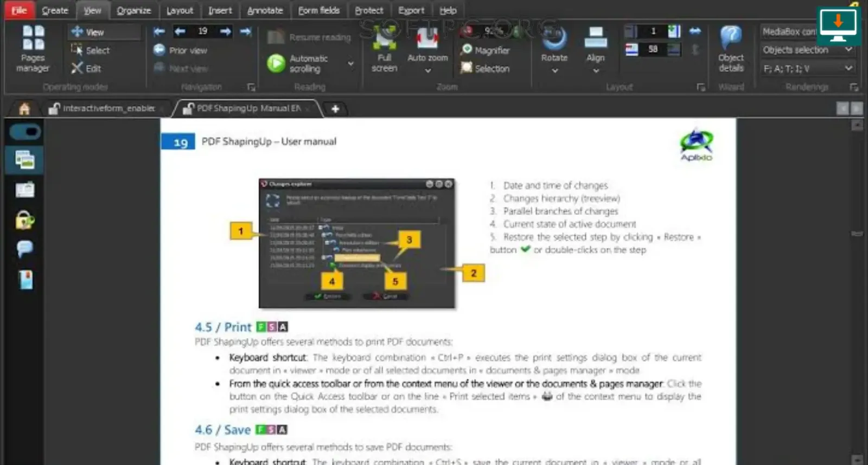Open the second sidebar panel icon below thumbnails
Image resolution: width=868 pixels, height=465 pixels.
(24, 190)
